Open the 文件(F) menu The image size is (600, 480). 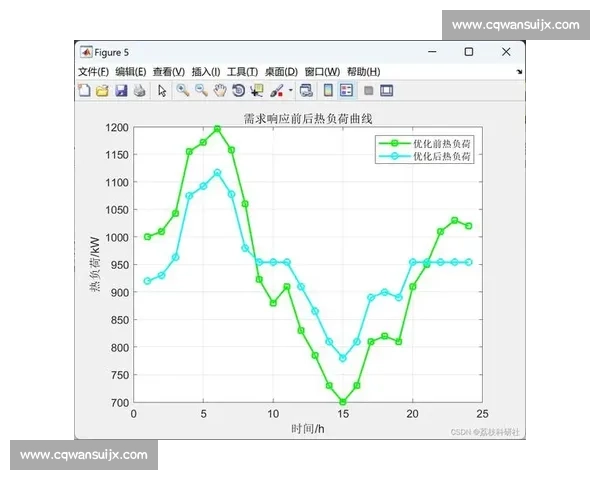click(x=93, y=72)
